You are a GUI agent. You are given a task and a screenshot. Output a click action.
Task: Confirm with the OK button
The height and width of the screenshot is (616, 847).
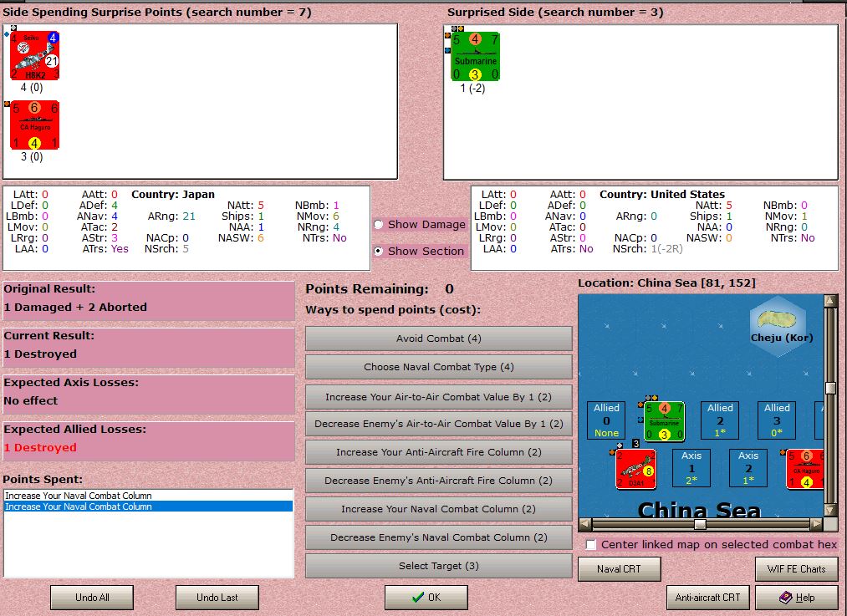426,598
